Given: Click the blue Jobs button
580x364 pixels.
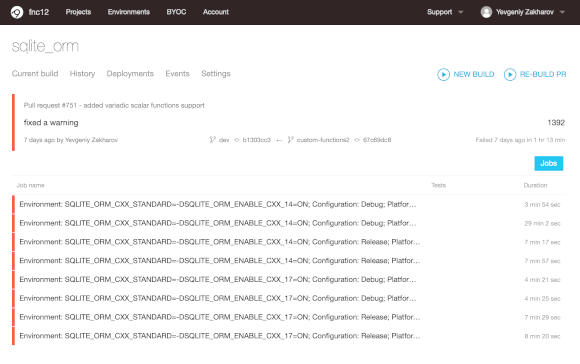Looking at the screenshot, I should [549, 163].
